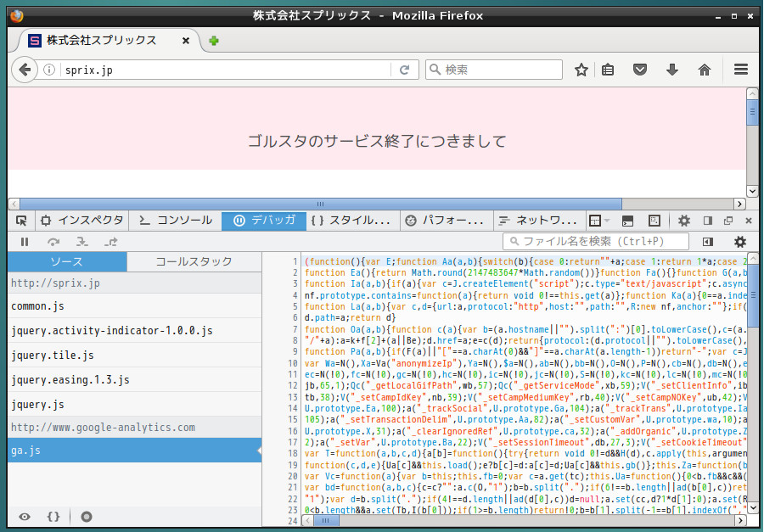Open a new tab with plus icon
The height and width of the screenshot is (532, 764).
click(x=213, y=41)
